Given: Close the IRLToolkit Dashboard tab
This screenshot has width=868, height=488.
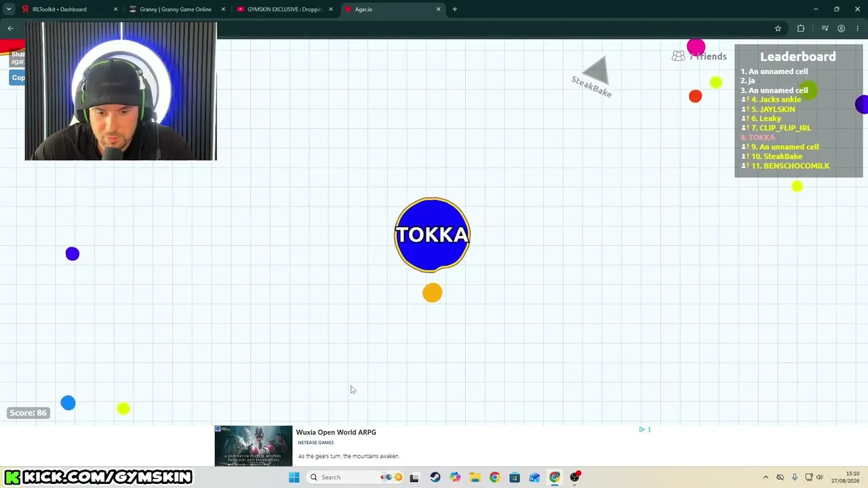Looking at the screenshot, I should [115, 9].
